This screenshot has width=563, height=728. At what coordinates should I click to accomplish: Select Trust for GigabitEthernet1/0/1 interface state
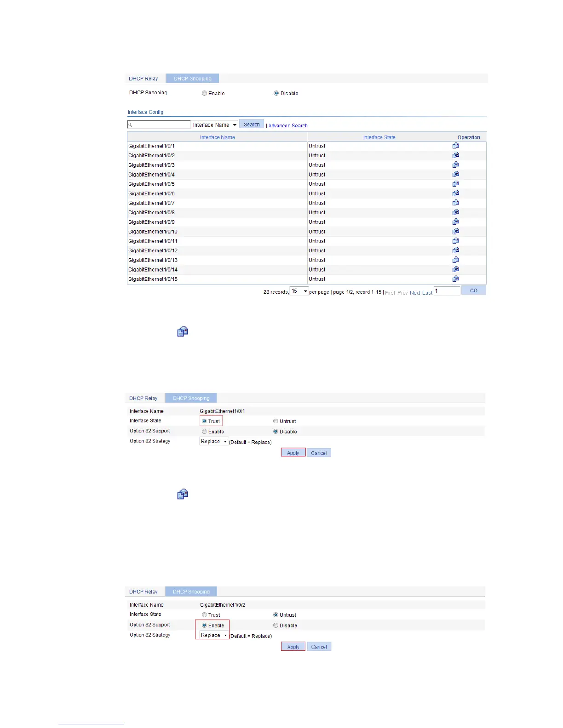pyautogui.click(x=204, y=421)
